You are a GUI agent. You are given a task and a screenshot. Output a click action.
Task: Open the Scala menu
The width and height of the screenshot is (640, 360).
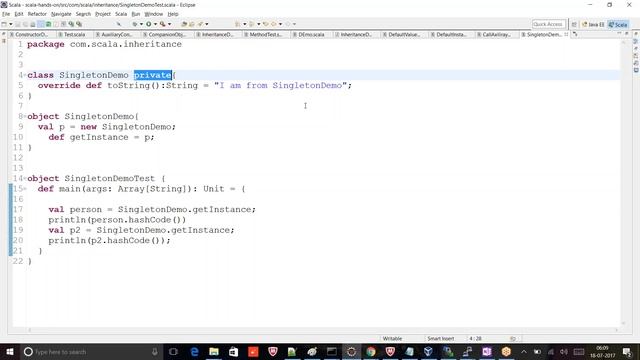[x=121, y=14]
